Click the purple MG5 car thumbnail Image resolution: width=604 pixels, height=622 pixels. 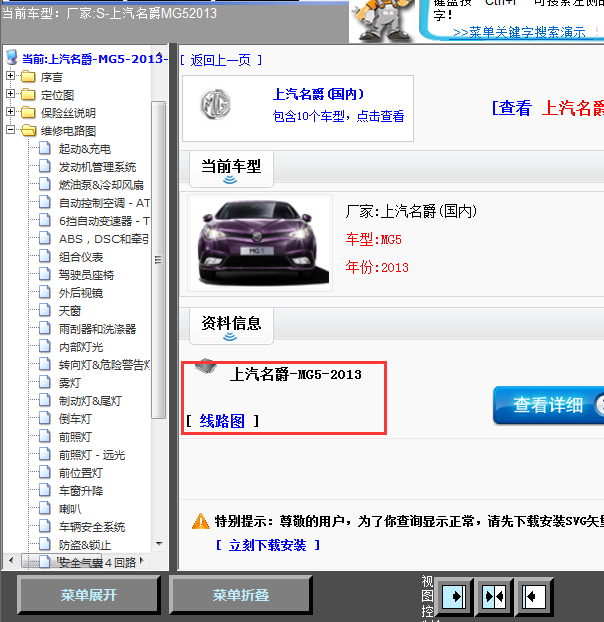click(x=260, y=243)
